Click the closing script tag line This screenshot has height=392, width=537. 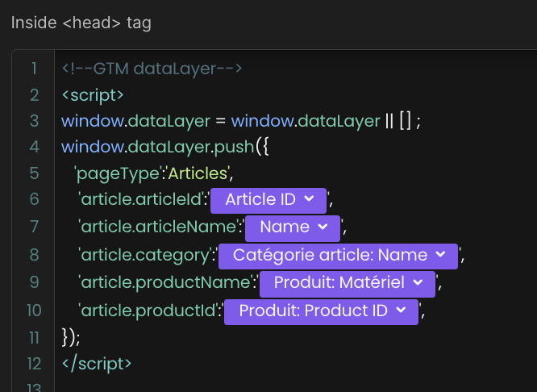pyautogui.click(x=97, y=364)
